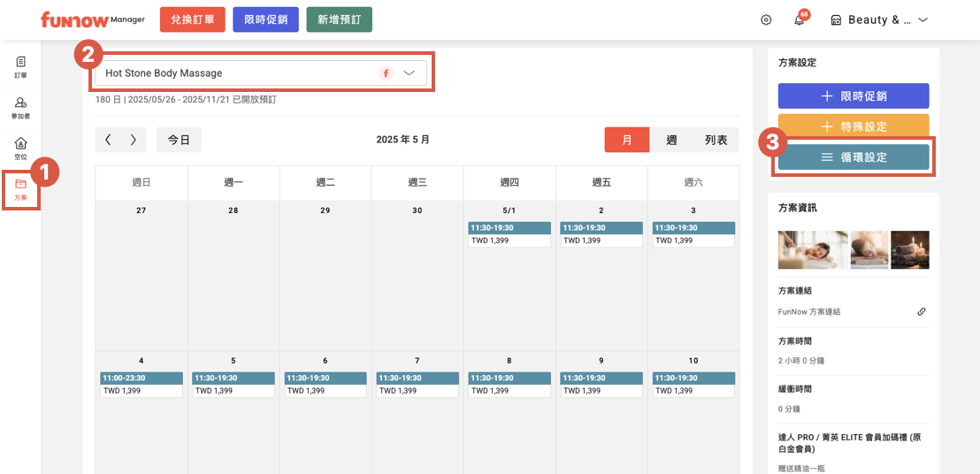Open the 循環設定 recurring settings button
The width and height of the screenshot is (980, 474).
tap(854, 157)
